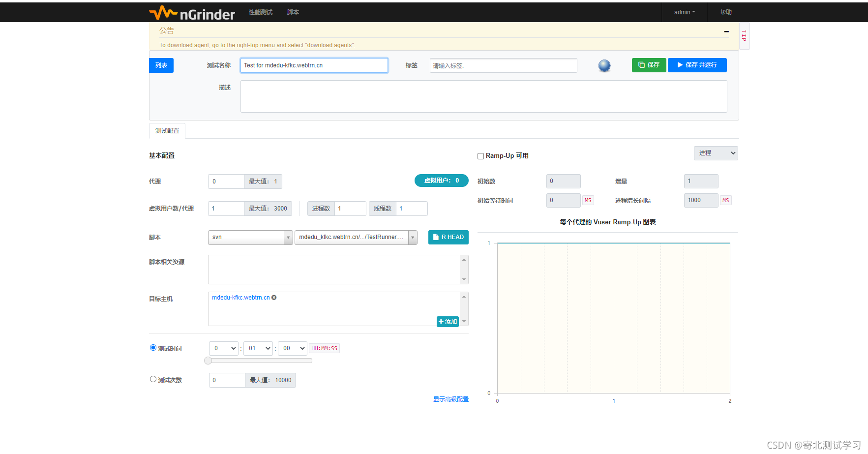This screenshot has width=868, height=454.
Task: Open the hours dropdown showing 0
Action: pyautogui.click(x=224, y=348)
